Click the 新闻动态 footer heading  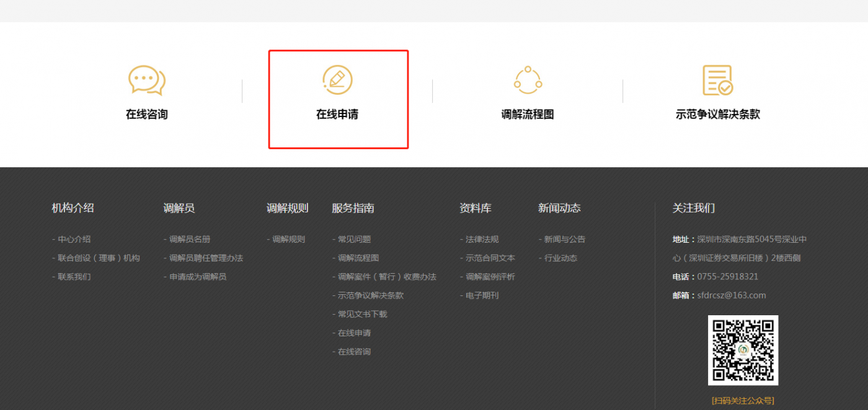coord(559,208)
